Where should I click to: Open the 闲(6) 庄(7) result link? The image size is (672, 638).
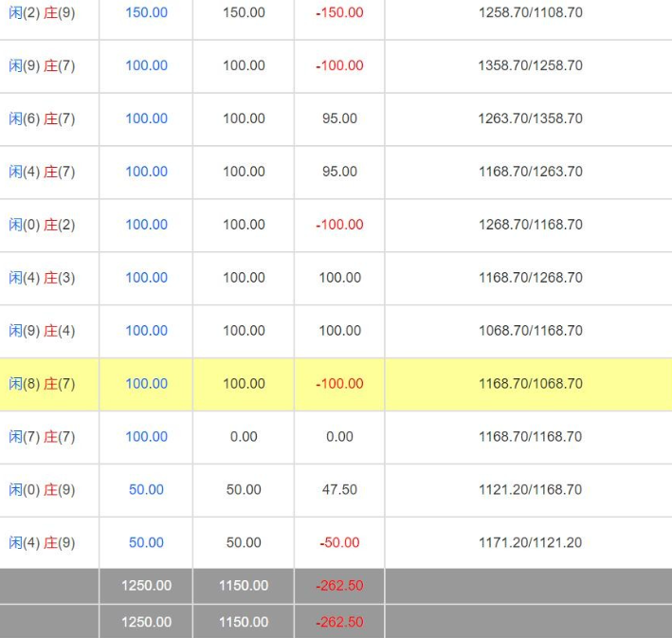[x=42, y=119]
